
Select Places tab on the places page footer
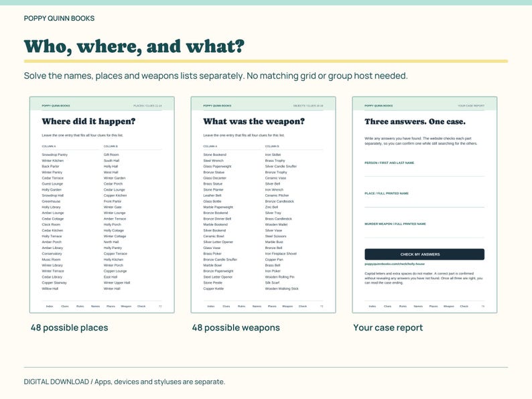coord(111,306)
